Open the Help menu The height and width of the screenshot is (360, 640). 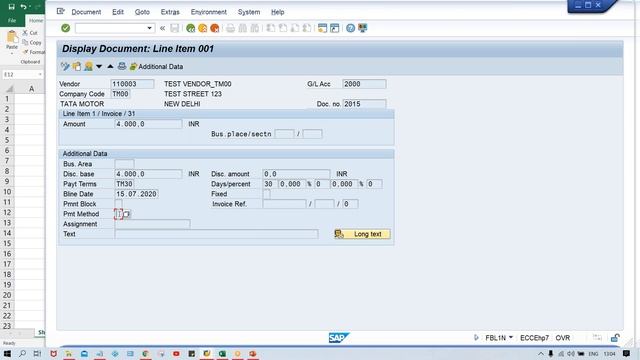coord(278,12)
